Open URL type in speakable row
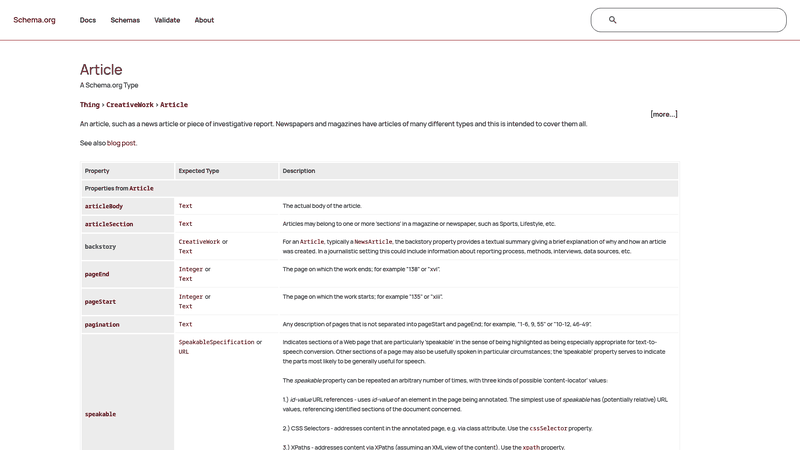 pyautogui.click(x=184, y=352)
